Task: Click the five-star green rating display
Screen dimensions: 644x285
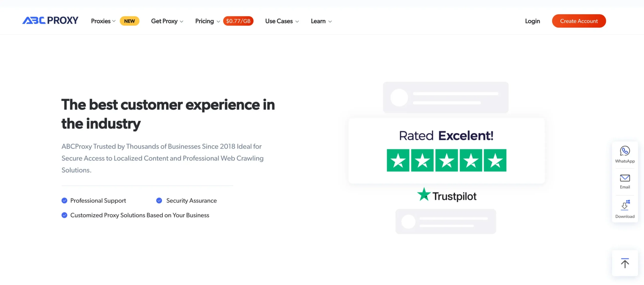Action: (x=447, y=160)
